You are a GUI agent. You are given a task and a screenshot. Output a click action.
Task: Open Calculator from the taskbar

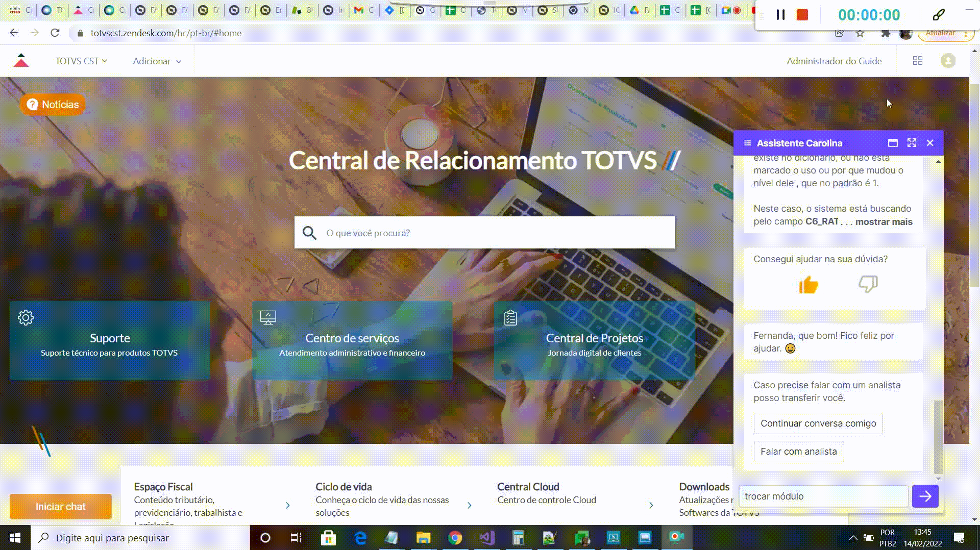(x=518, y=538)
